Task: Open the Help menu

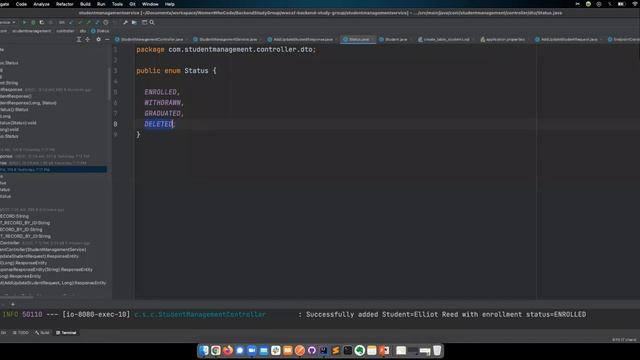Action: coord(170,4)
